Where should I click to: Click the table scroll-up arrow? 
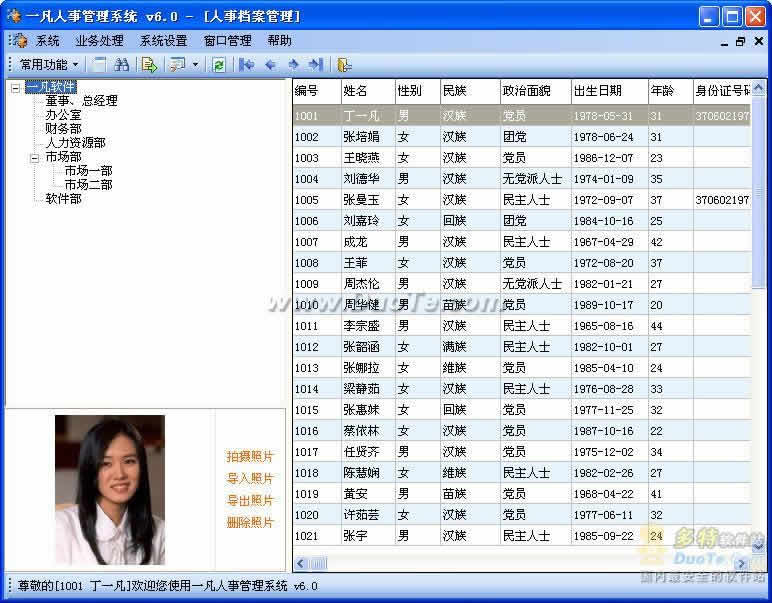[759, 88]
